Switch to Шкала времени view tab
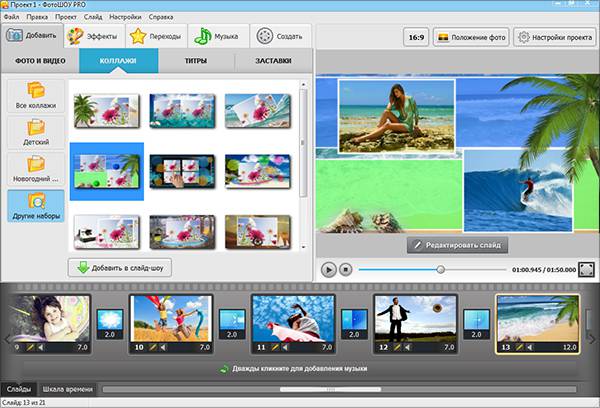600x408 pixels. [68, 389]
